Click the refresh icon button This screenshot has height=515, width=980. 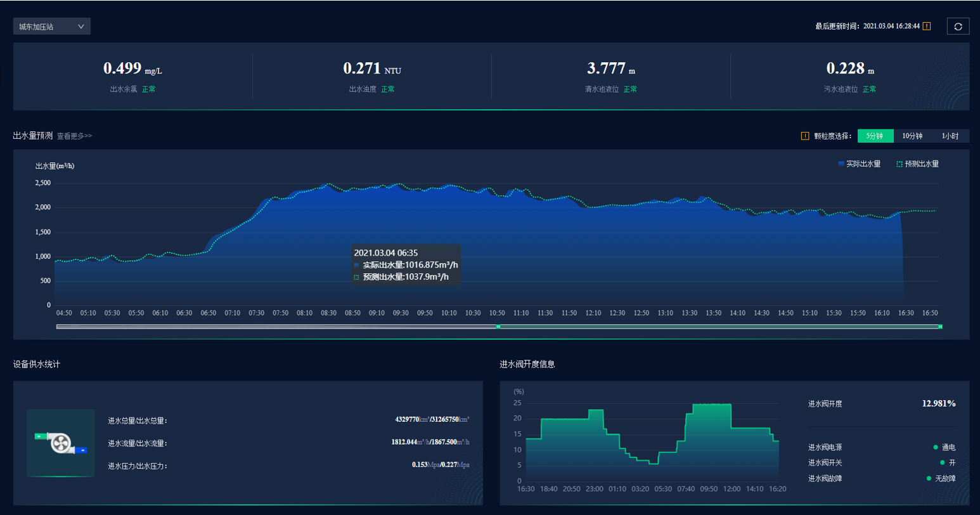(x=958, y=26)
